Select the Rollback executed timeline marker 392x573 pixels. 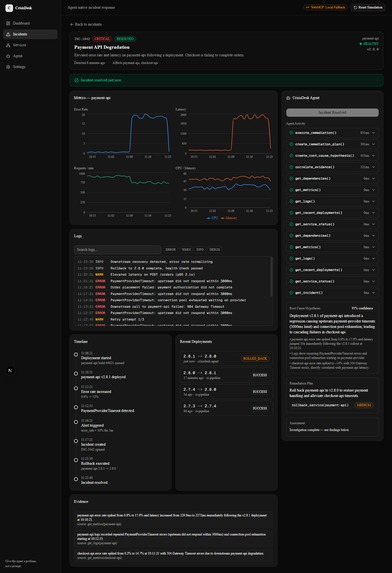click(76, 460)
